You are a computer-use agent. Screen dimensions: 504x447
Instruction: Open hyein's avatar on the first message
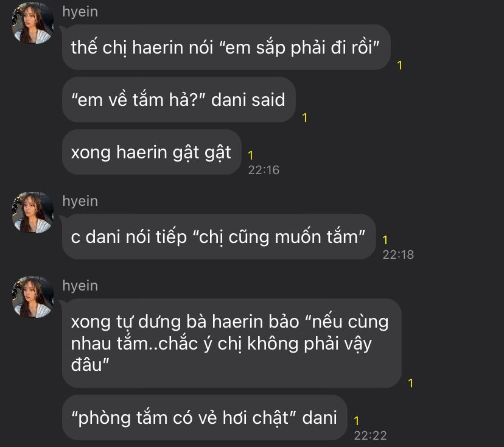[x=32, y=23]
